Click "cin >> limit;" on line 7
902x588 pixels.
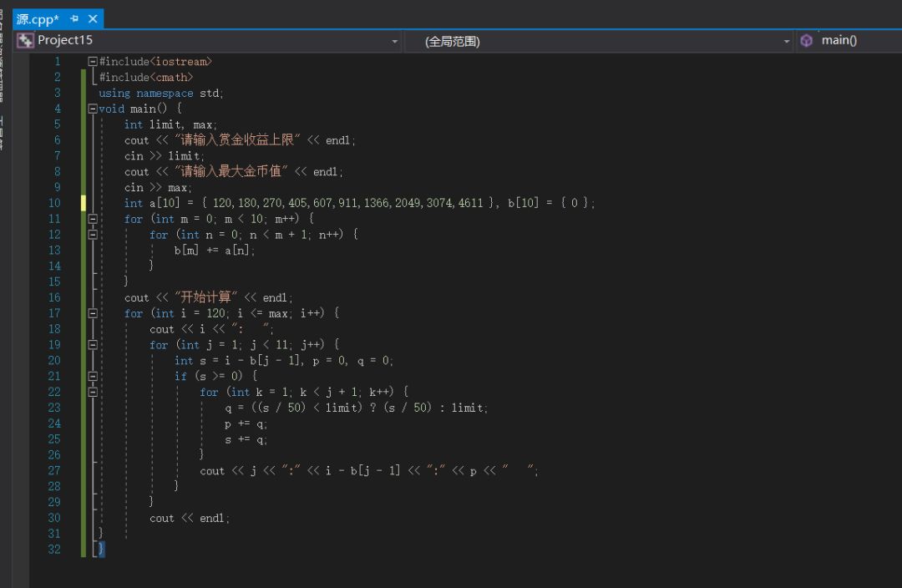(x=164, y=156)
